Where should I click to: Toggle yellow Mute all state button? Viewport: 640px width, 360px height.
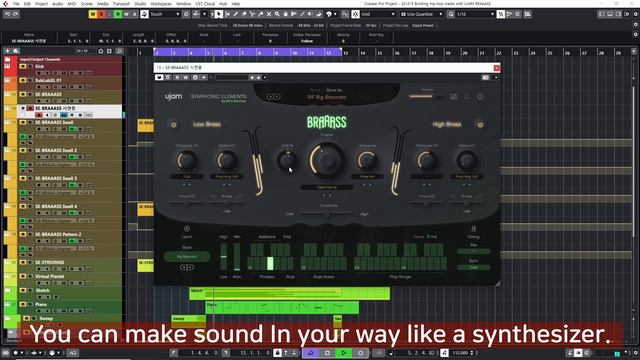pos(93,14)
